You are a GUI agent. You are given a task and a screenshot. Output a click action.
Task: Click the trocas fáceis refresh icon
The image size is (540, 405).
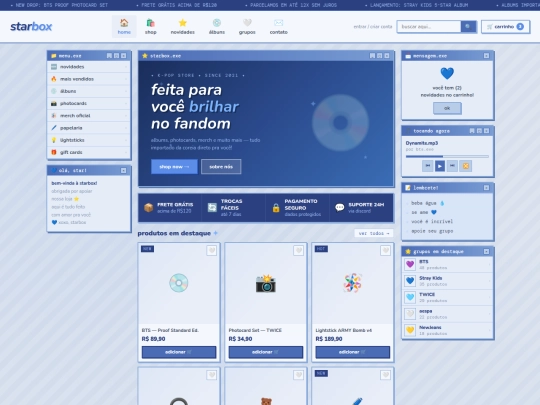[x=212, y=207]
